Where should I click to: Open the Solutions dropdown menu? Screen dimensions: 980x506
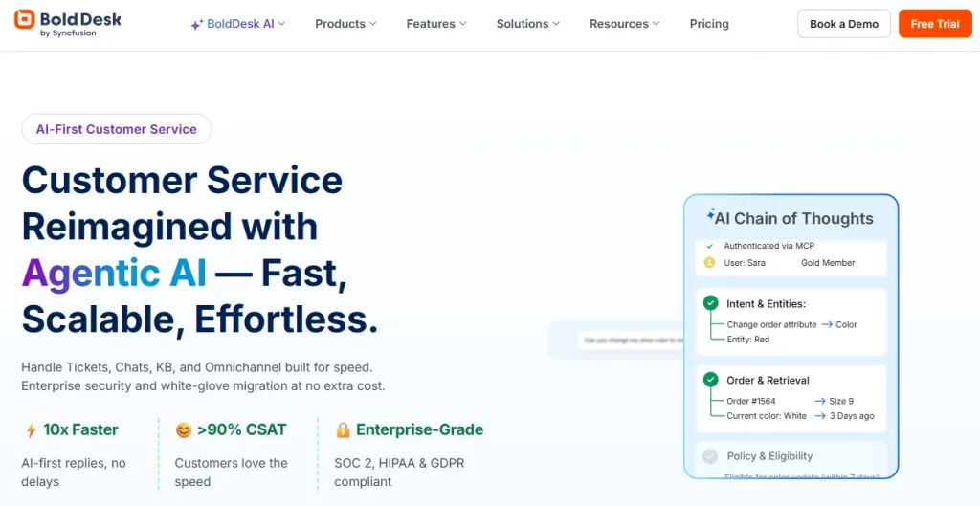coord(528,24)
